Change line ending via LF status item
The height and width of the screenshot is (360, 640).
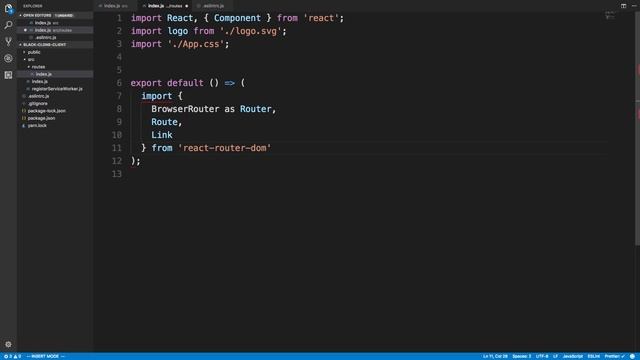click(x=555, y=356)
